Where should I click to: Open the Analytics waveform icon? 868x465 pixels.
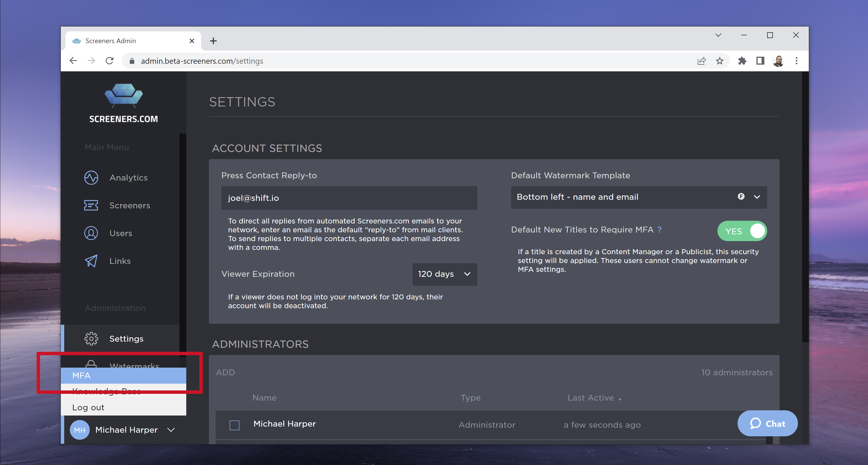tap(91, 178)
